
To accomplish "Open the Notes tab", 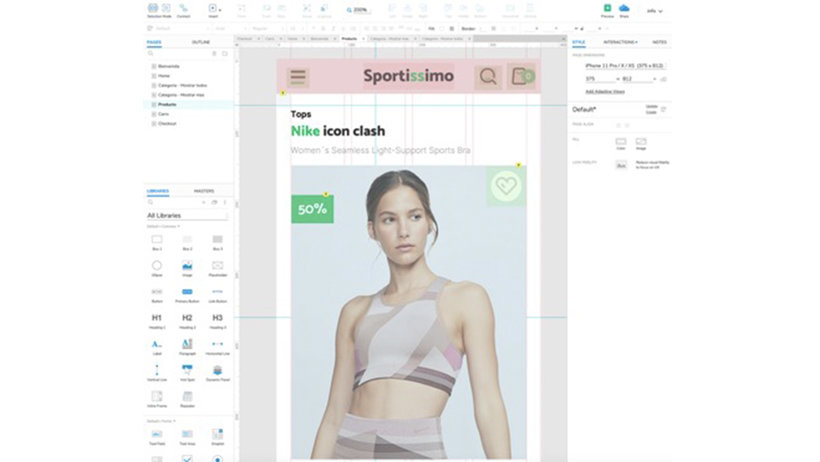I will pyautogui.click(x=659, y=42).
